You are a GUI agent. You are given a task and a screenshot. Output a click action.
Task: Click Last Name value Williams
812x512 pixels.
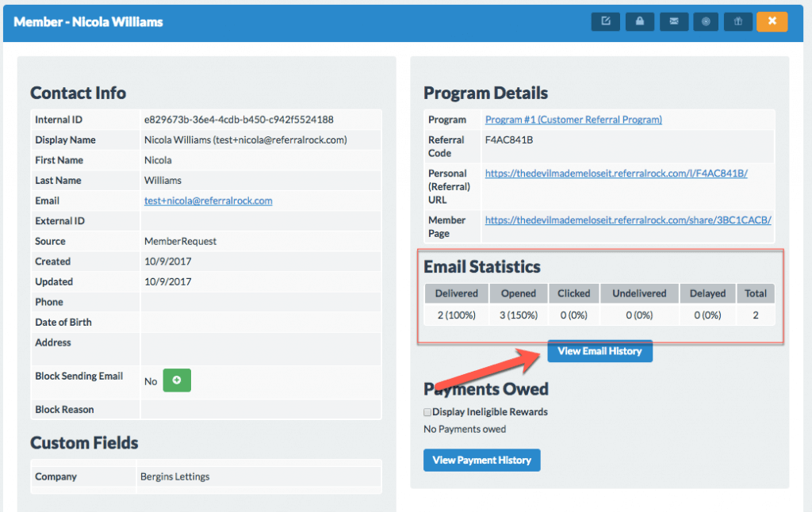click(x=163, y=180)
